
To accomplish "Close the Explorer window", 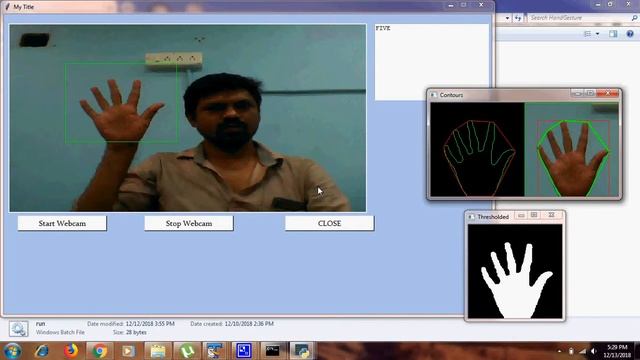I will (629, 4).
